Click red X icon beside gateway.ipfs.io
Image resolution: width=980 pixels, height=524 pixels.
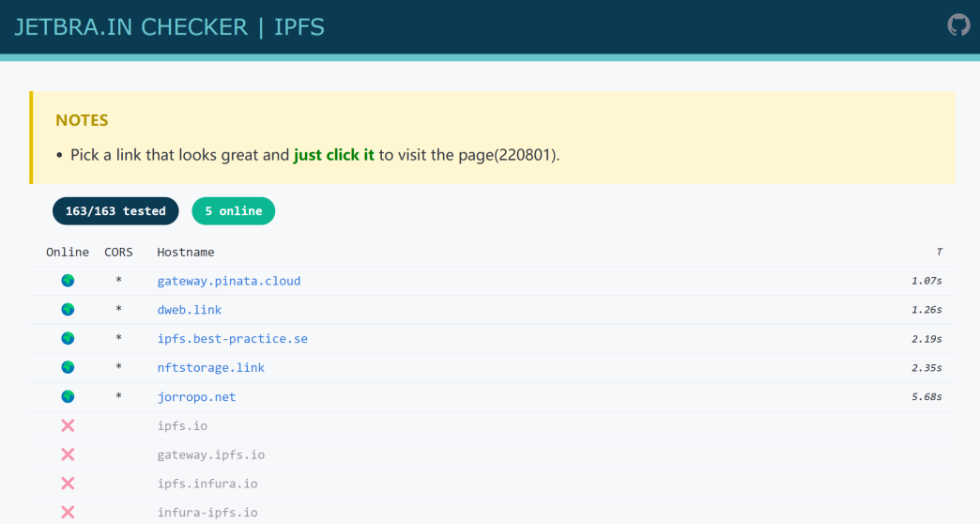coord(68,455)
